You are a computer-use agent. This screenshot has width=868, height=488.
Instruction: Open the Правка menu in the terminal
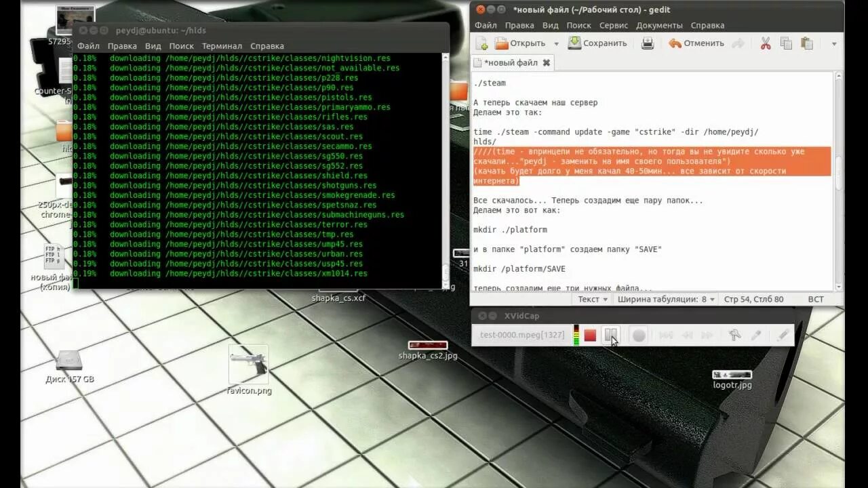pyautogui.click(x=122, y=46)
